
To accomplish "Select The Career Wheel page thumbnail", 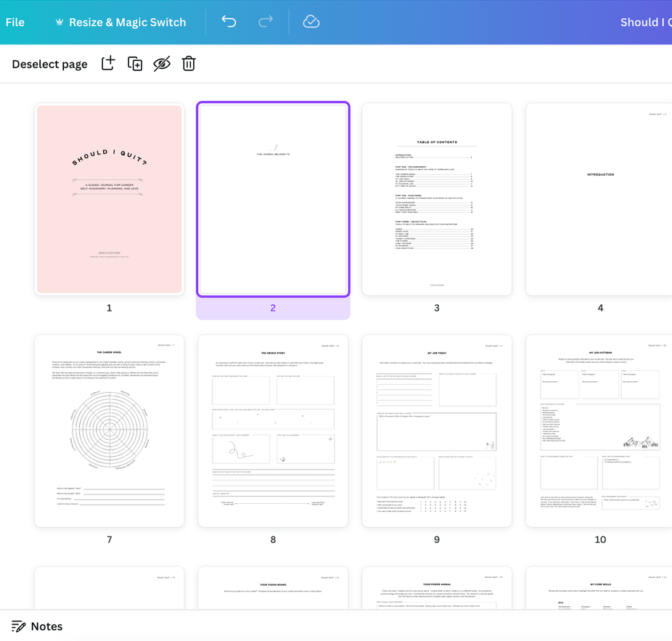I will point(109,430).
